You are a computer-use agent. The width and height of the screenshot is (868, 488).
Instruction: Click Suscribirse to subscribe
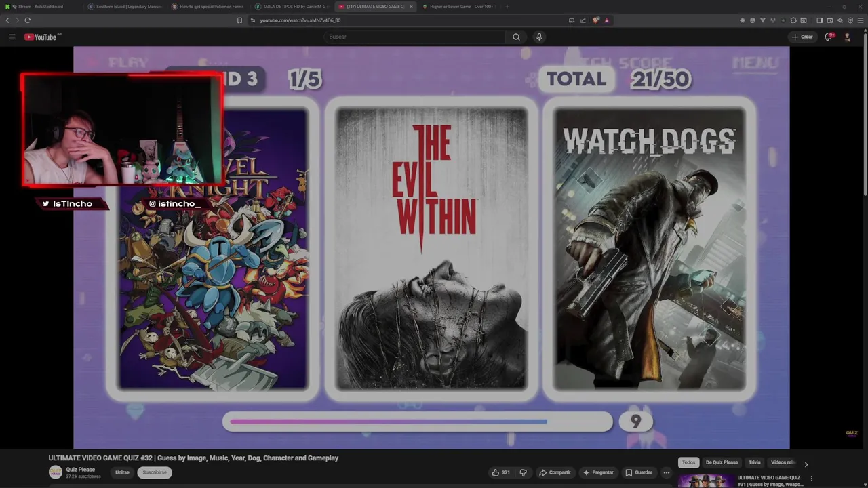tap(155, 472)
